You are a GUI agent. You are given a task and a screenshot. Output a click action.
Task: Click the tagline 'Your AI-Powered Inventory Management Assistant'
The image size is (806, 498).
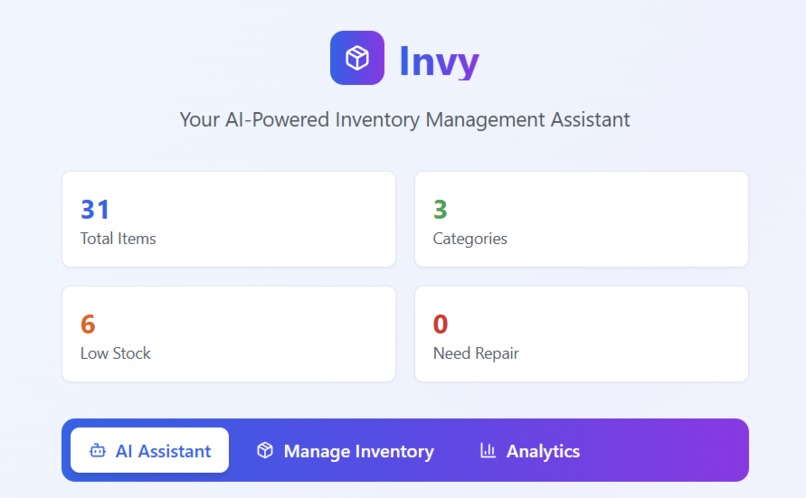405,120
